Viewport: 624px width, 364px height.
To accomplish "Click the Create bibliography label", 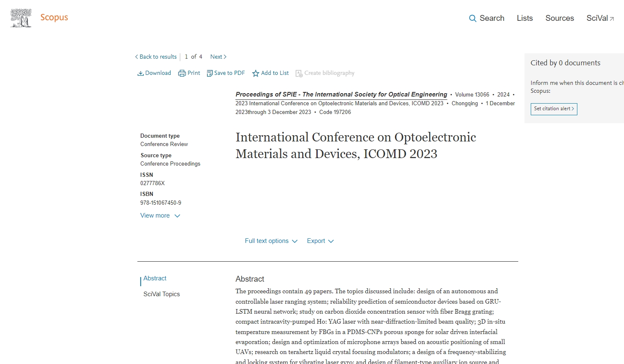I will tap(329, 73).
